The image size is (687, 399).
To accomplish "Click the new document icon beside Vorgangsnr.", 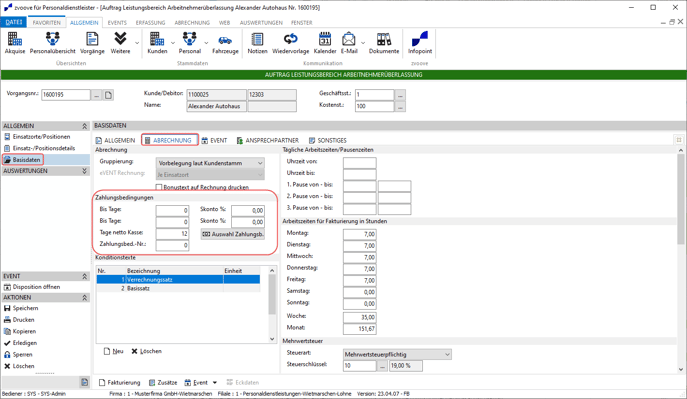I will tap(108, 95).
